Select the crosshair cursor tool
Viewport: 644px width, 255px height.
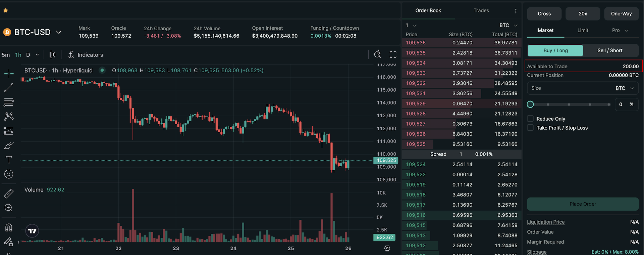click(x=9, y=73)
